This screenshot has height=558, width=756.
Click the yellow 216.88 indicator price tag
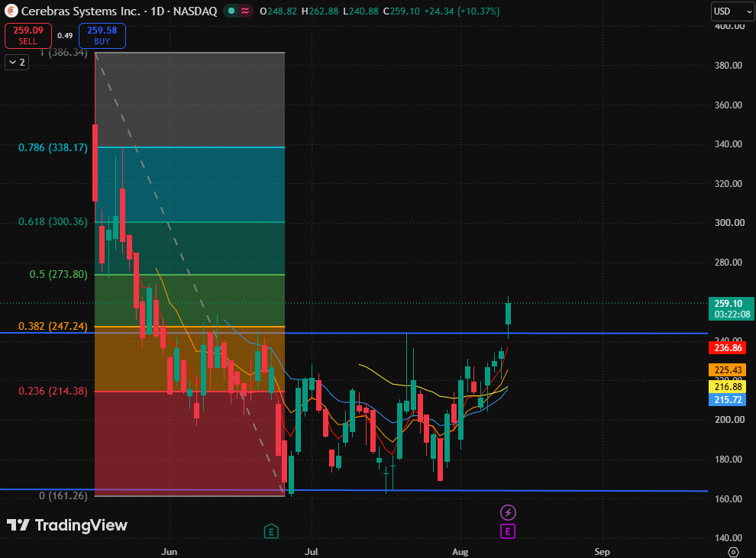click(728, 386)
